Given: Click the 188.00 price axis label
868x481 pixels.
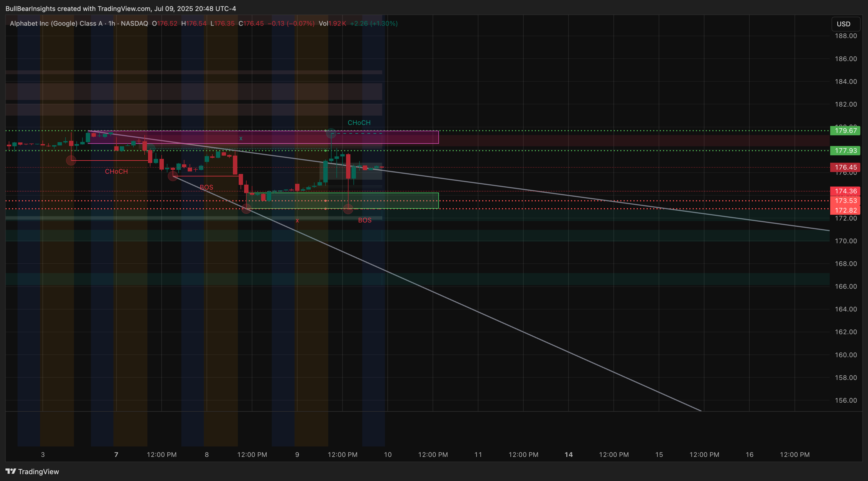Looking at the screenshot, I should click(x=846, y=36).
